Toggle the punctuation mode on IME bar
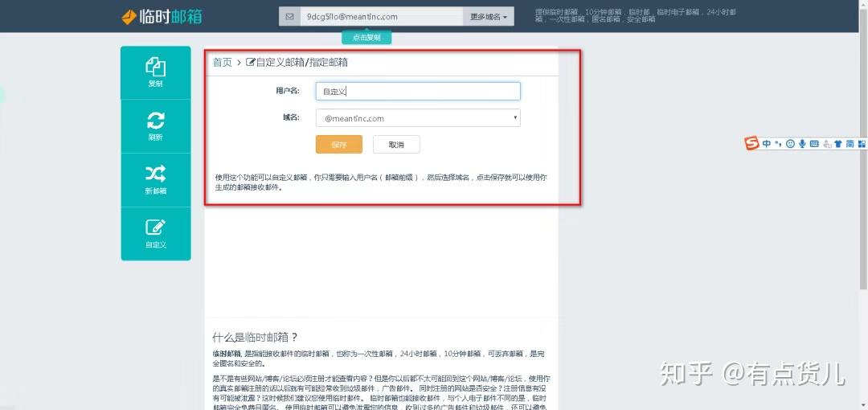Image resolution: width=868 pixels, height=410 pixels. (x=778, y=143)
